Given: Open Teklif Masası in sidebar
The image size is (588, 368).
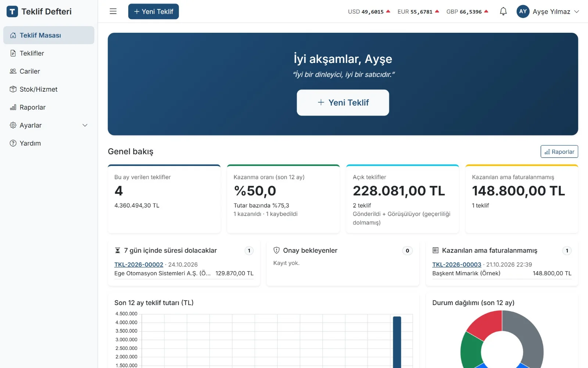Looking at the screenshot, I should coord(49,35).
